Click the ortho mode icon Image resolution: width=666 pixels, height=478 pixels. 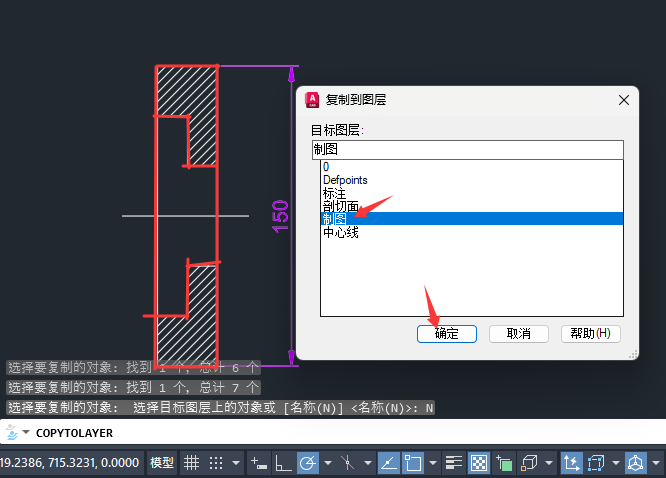tap(283, 463)
